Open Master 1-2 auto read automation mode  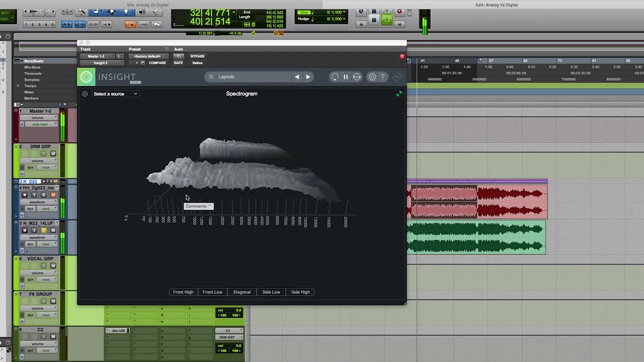[x=40, y=124]
